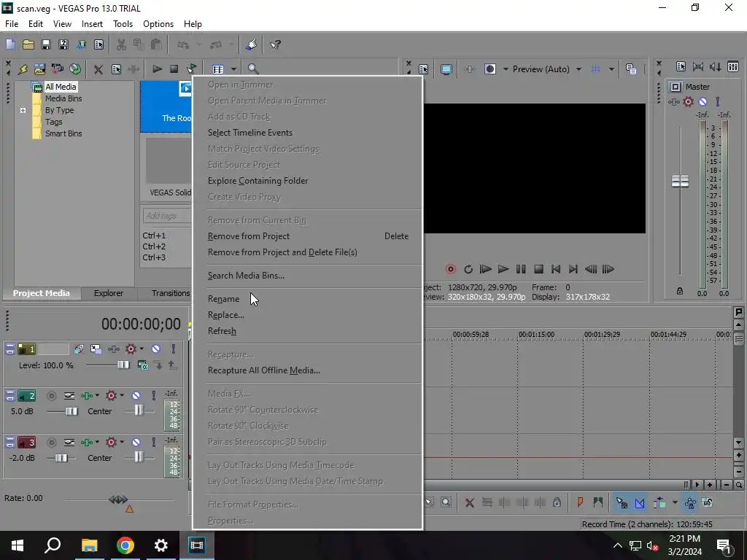Solo video track 1
Screen dimensions: 747x560
(174, 349)
